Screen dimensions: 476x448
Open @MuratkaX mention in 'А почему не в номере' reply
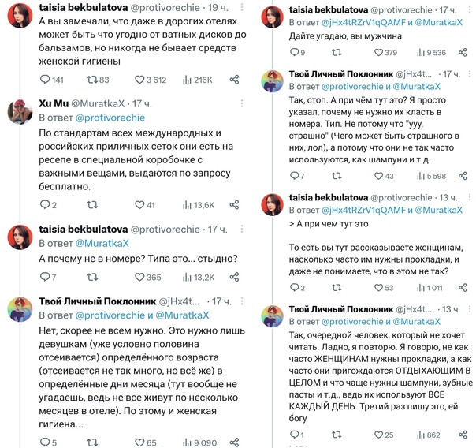102,243
